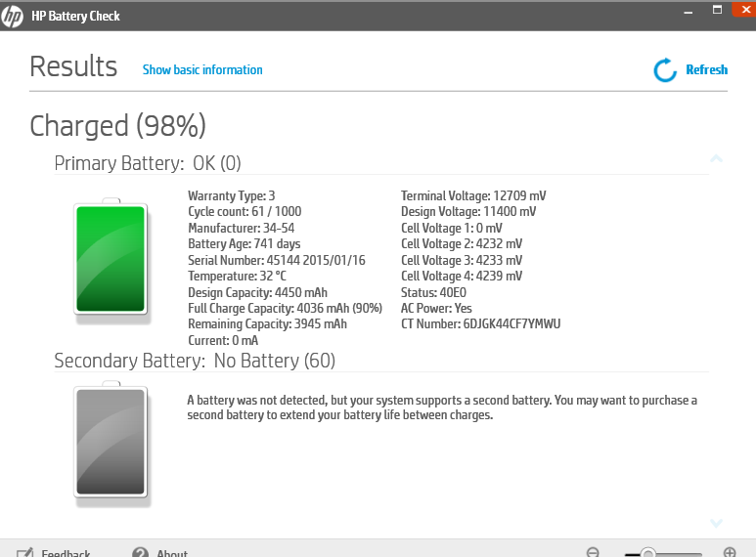Image resolution: width=756 pixels, height=557 pixels.
Task: Click Serial Number: 45144 2015/01/16 text
Action: 277,260
